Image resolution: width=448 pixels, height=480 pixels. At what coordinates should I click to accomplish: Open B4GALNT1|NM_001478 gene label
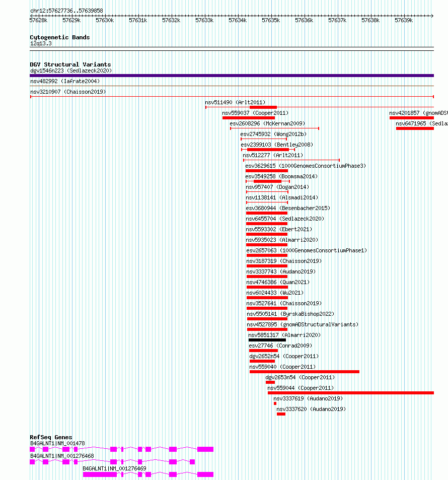click(57, 444)
